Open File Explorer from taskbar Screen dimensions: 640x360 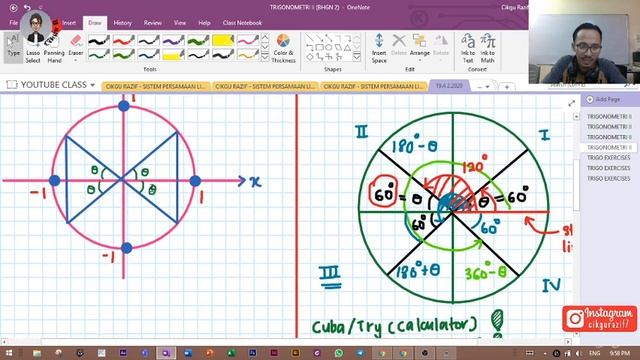(x=37, y=353)
